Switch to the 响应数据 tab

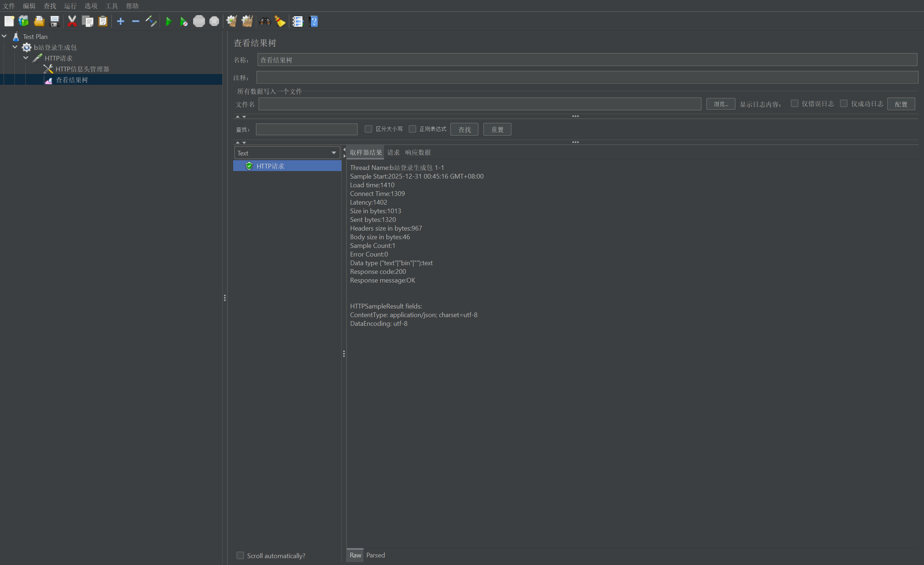click(418, 153)
